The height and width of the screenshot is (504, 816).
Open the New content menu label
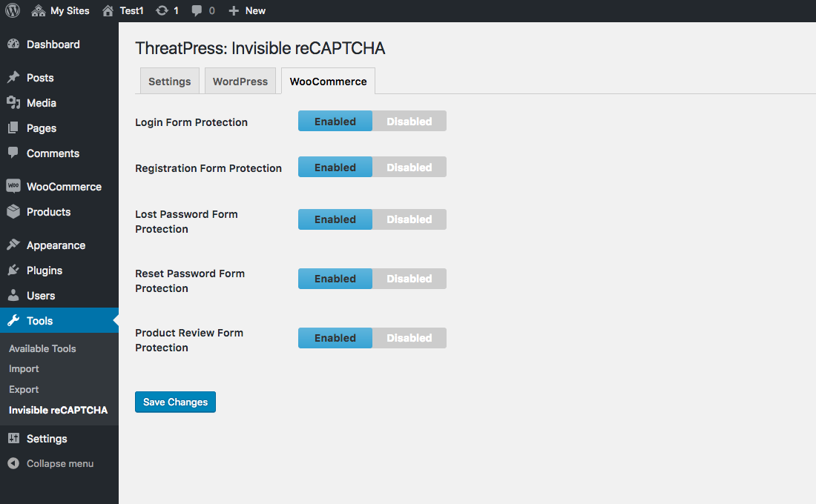tap(255, 10)
